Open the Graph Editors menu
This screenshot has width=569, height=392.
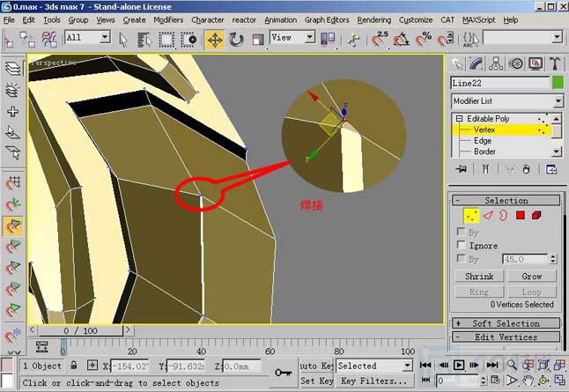tap(327, 20)
